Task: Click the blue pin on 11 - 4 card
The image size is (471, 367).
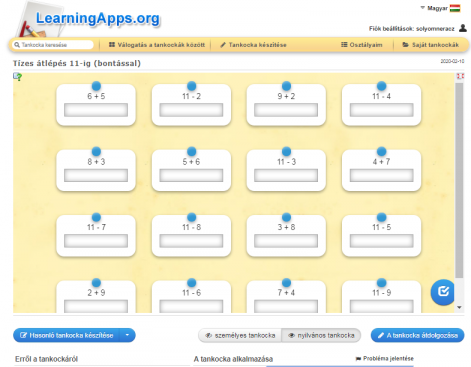Action: click(x=381, y=86)
